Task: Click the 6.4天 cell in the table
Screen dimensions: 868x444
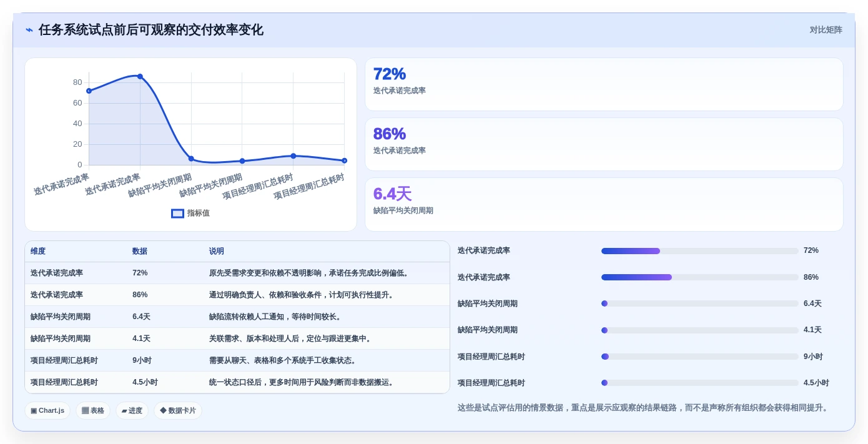Action: pyautogui.click(x=141, y=317)
